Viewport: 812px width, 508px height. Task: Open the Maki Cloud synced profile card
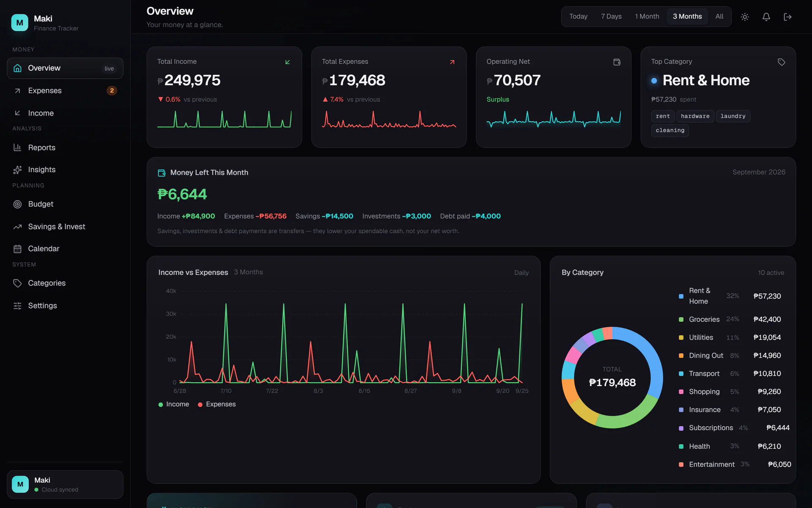pyautogui.click(x=65, y=484)
